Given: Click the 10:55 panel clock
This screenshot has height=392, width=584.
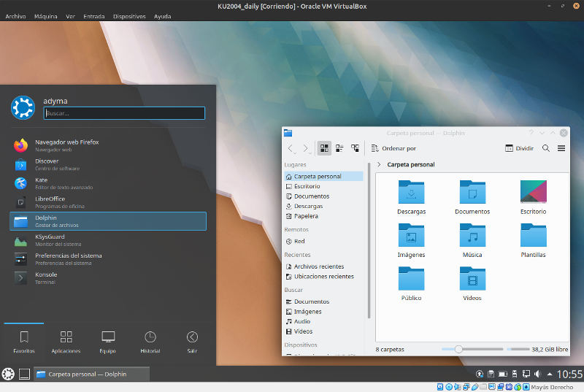Looking at the screenshot, I should pyautogui.click(x=569, y=374).
